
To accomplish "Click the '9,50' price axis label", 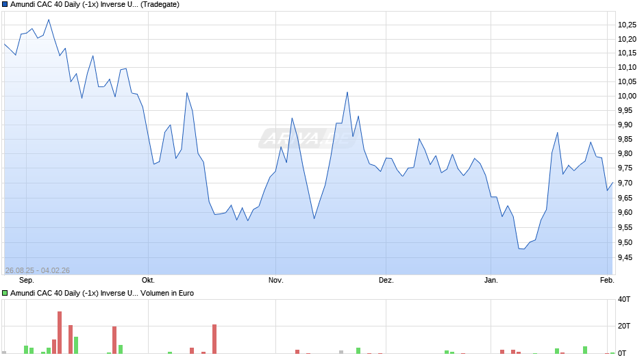I will 625,242.
